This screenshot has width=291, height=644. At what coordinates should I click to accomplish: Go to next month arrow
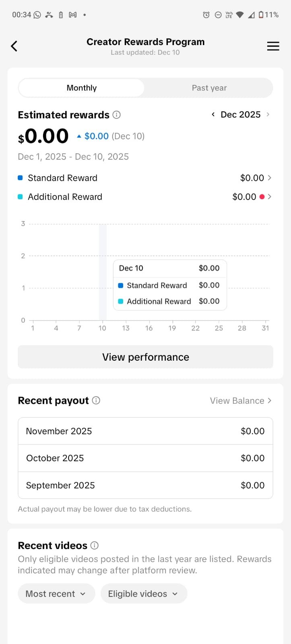(268, 115)
